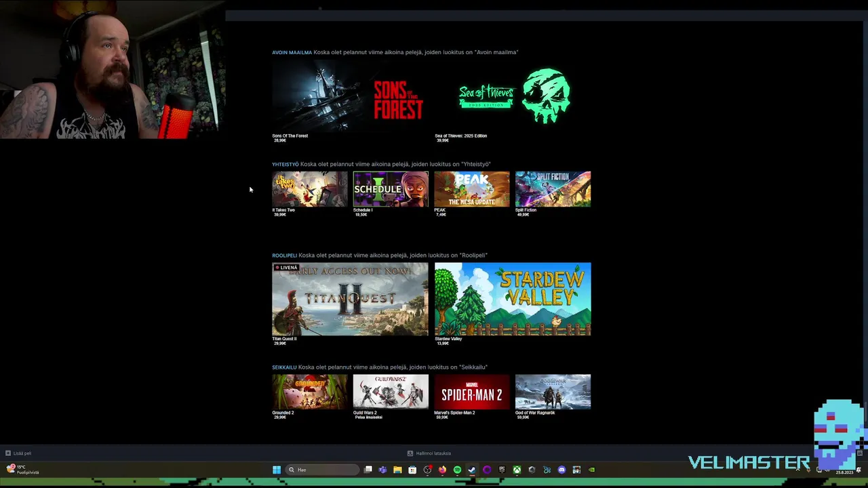868x488 pixels.
Task: Open Marvel's Spider-Man 2 capsule
Action: 472,392
